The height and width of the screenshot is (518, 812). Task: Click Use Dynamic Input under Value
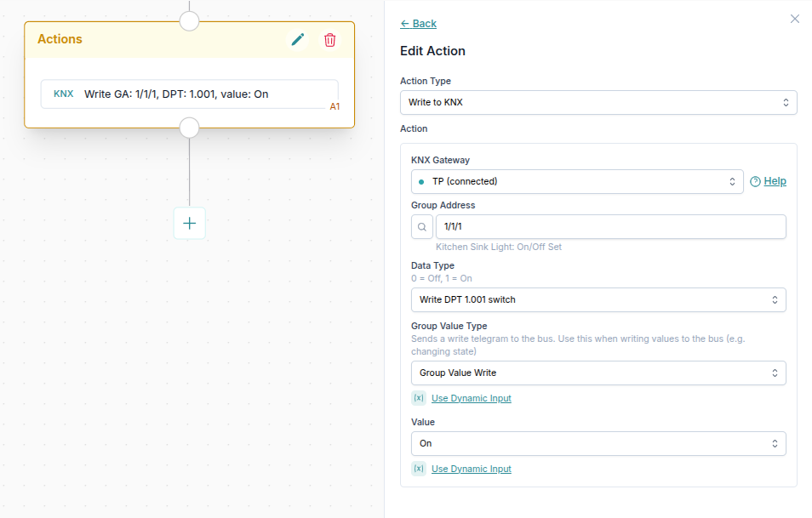(x=471, y=469)
